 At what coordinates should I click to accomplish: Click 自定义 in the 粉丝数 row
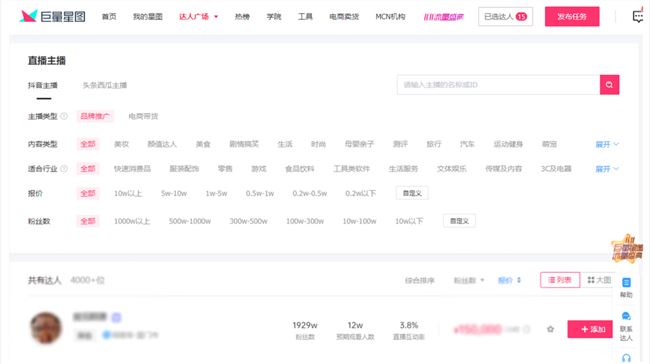pos(459,221)
